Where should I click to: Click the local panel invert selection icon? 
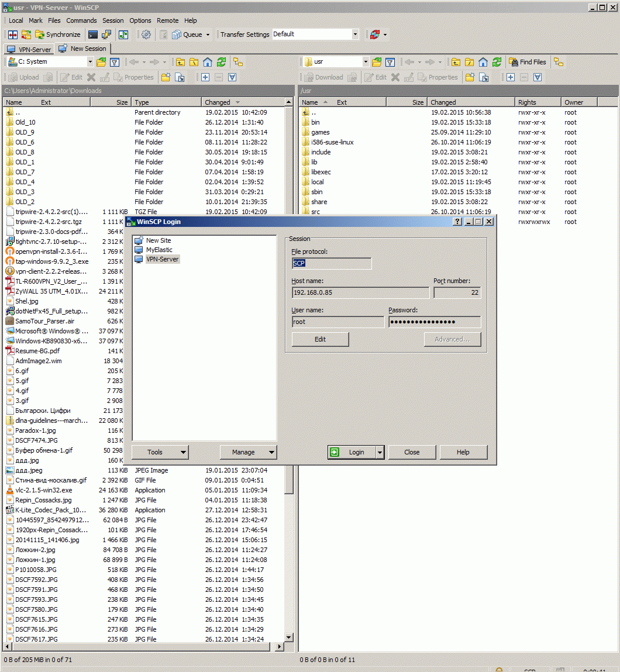232,77
